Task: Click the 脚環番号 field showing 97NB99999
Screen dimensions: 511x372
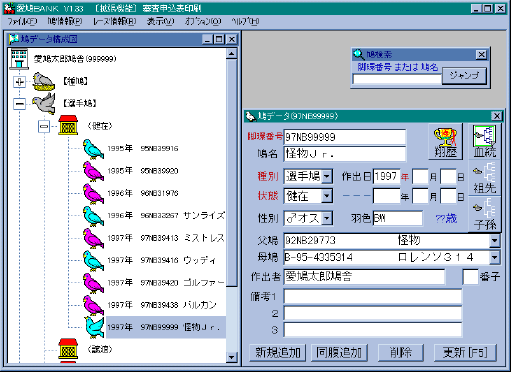Action: point(345,137)
